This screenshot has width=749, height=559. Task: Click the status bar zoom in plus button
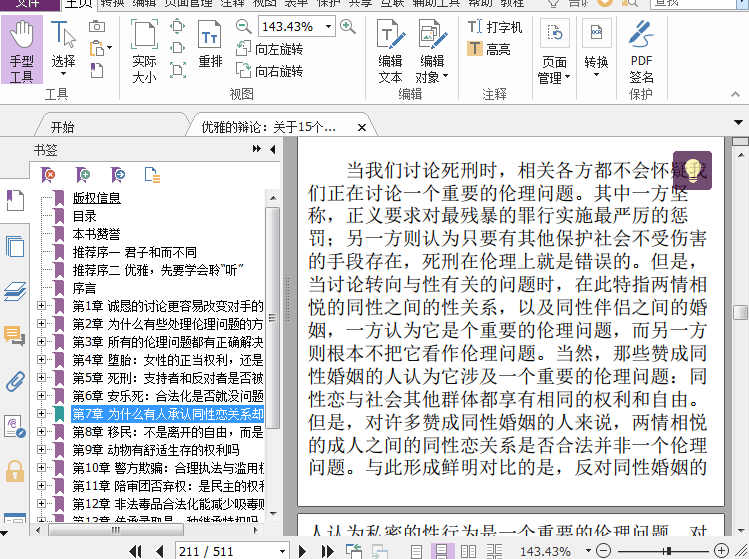721,551
